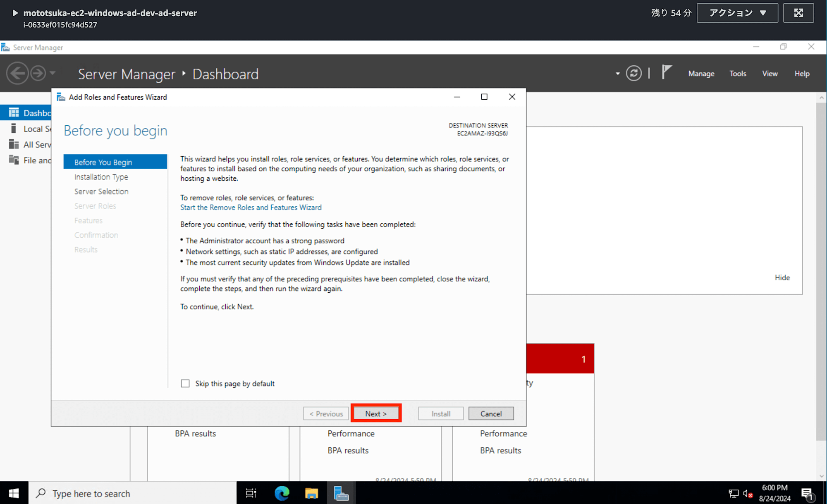
Task: Click the refresh icon in Server Manager toolbar
Action: (x=634, y=73)
